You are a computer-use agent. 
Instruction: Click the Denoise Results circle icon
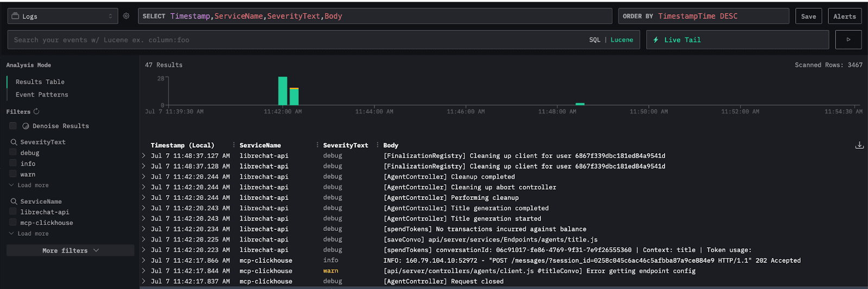(25, 126)
